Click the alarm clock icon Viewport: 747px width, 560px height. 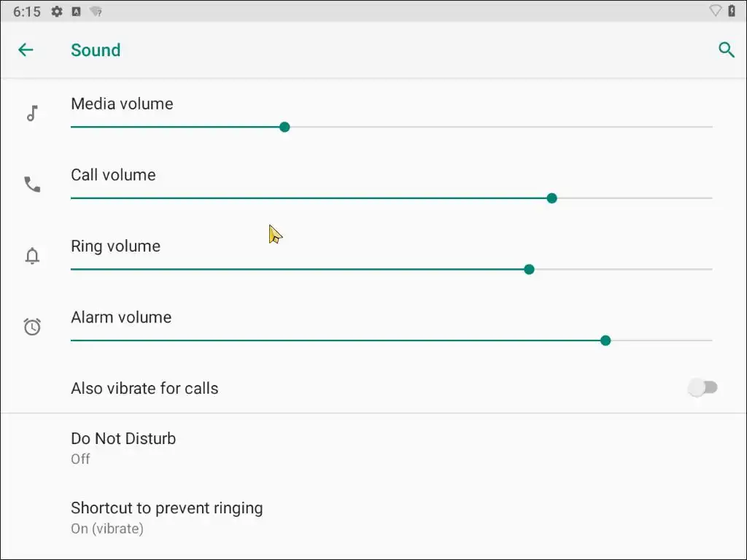(x=32, y=327)
